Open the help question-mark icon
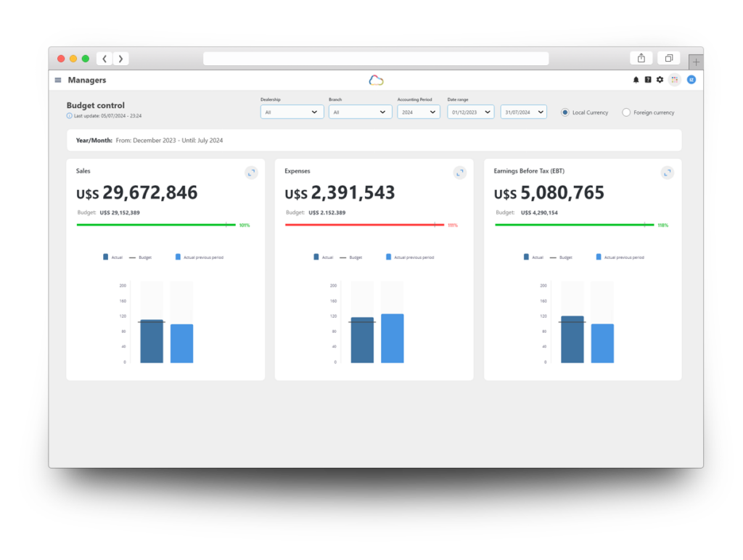Image resolution: width=743 pixels, height=560 pixels. click(x=648, y=80)
